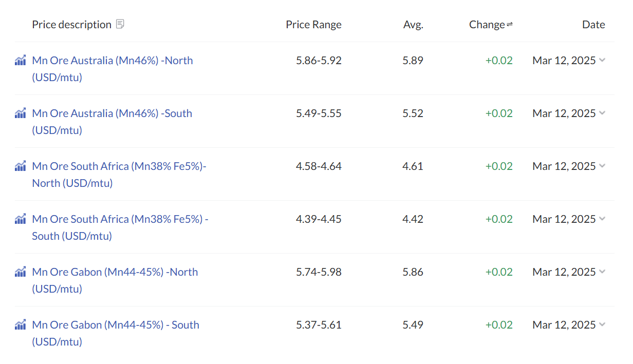Open chart icon for Mn Ore Gabon South

coord(20,325)
